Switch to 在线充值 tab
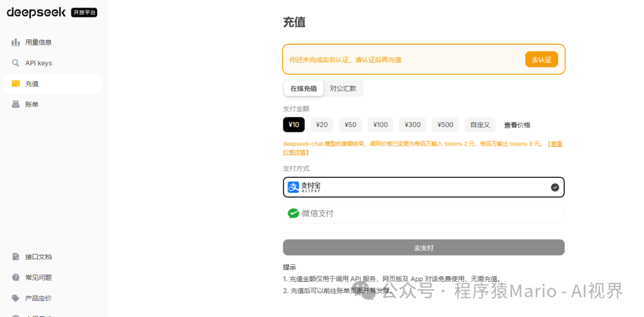The image size is (644, 317). (304, 88)
